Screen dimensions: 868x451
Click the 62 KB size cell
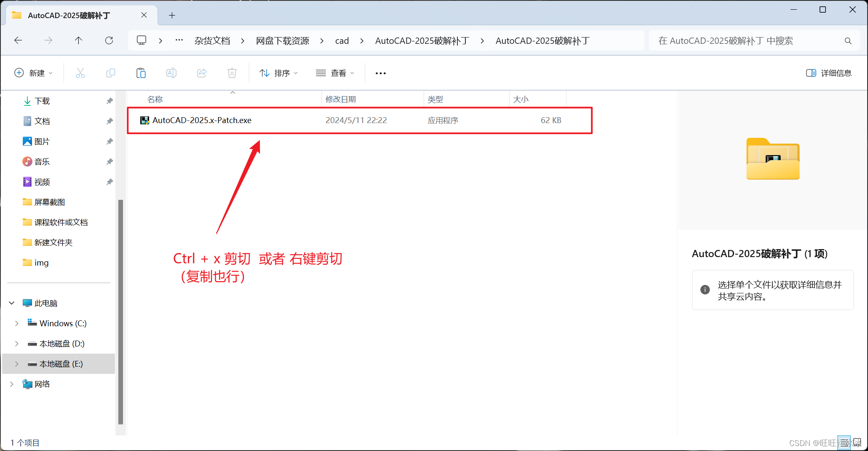(551, 121)
